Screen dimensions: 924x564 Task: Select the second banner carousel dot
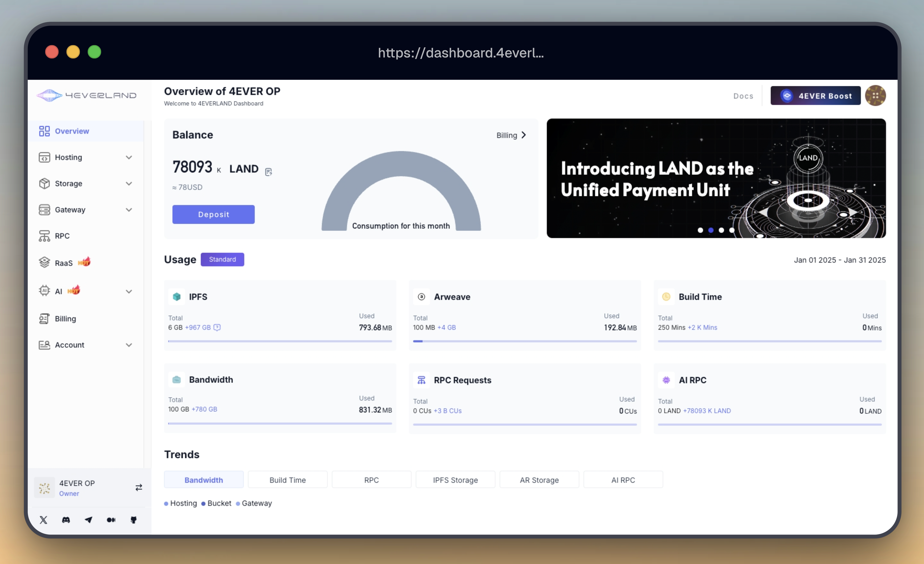(x=711, y=230)
